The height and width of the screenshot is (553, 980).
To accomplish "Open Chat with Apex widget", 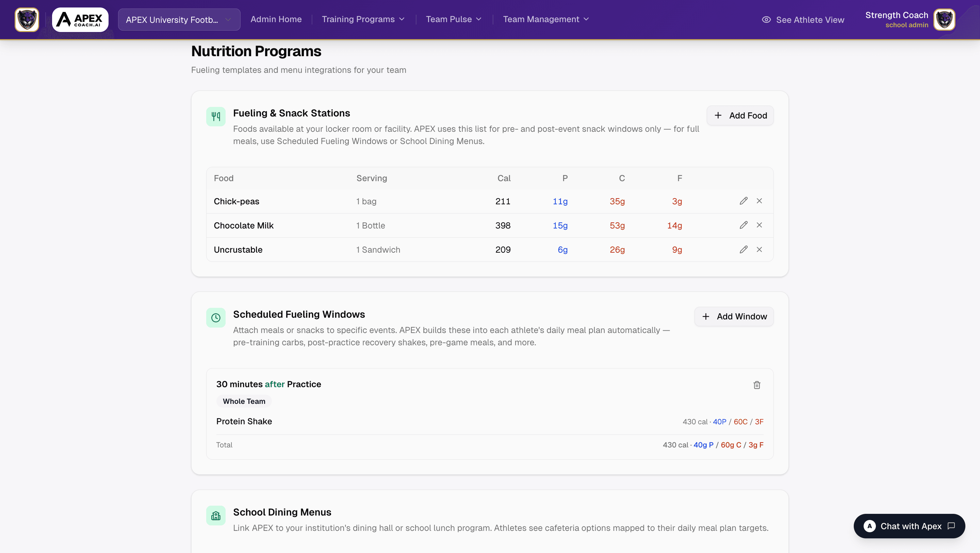I will tap(909, 526).
